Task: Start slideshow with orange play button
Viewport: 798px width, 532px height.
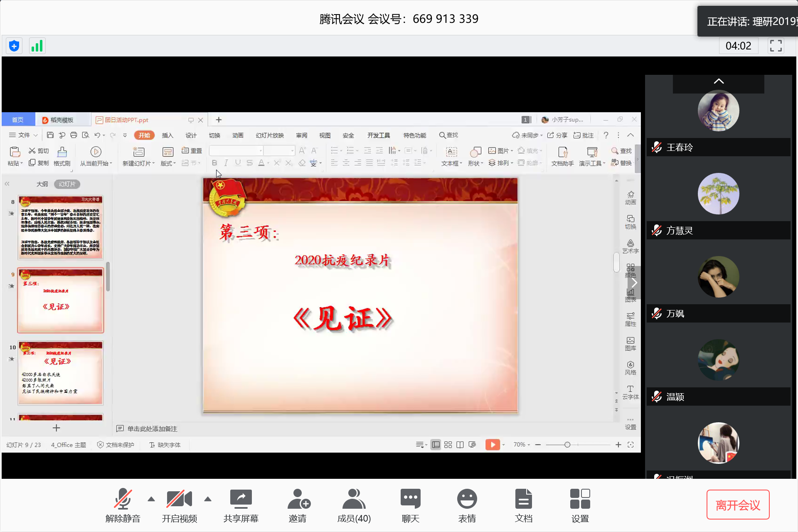Action: 493,445
